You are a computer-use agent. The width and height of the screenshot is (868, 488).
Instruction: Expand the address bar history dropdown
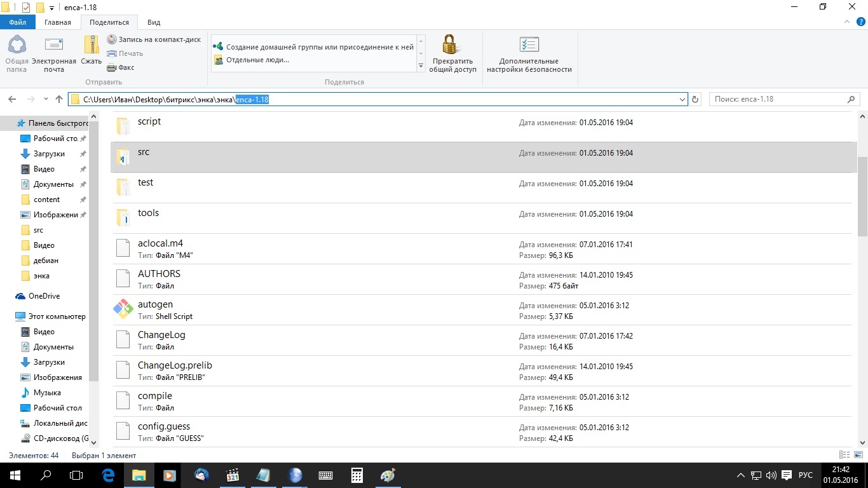coord(682,99)
